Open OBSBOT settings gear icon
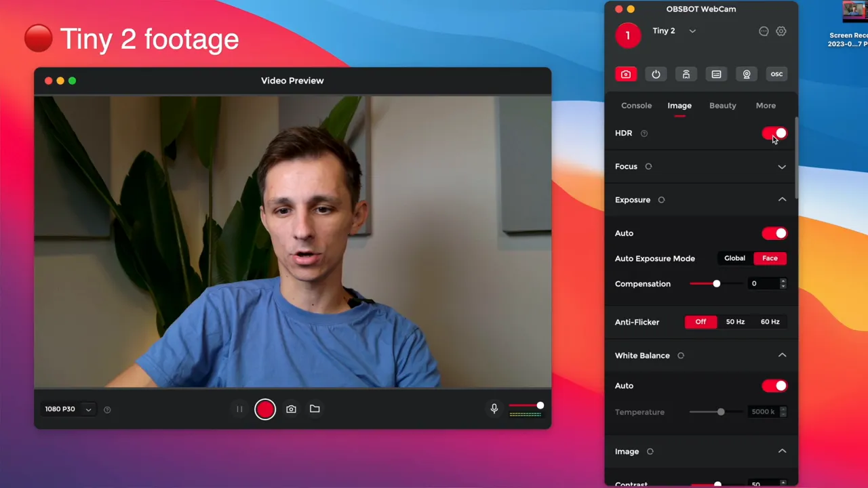The height and width of the screenshot is (488, 868). coord(781,31)
